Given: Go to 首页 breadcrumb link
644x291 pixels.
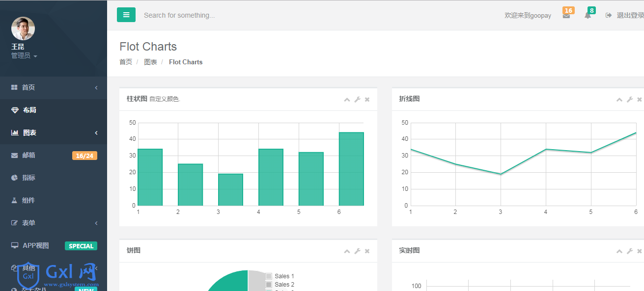Looking at the screenshot, I should [126, 62].
